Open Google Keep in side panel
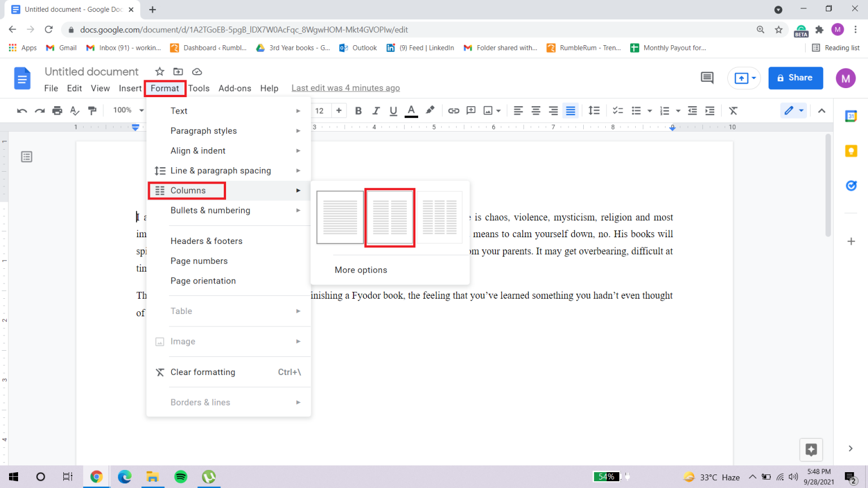The image size is (868, 488). coord(851,151)
